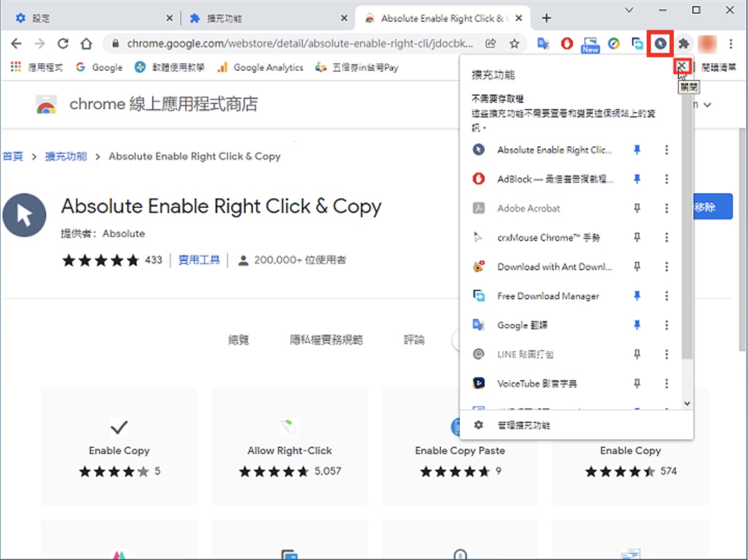Pin LINE sticker extension to toolbar
Viewport: 748px width, 560px height.
click(637, 354)
